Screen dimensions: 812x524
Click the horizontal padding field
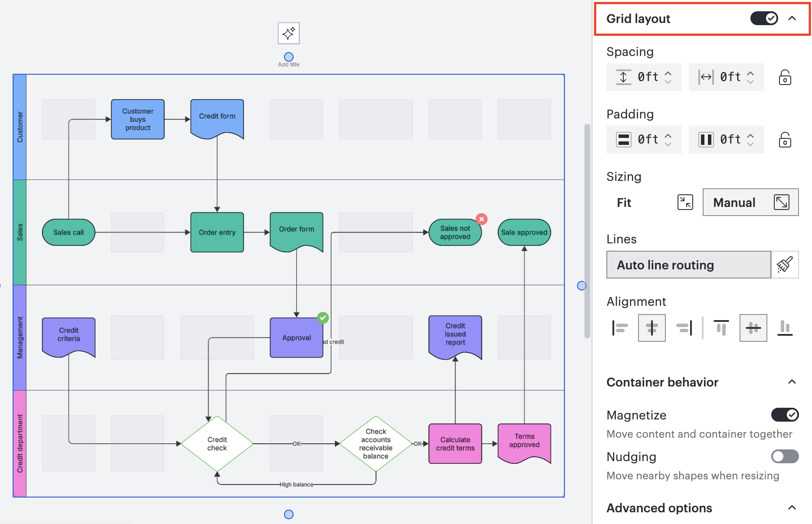[726, 140]
